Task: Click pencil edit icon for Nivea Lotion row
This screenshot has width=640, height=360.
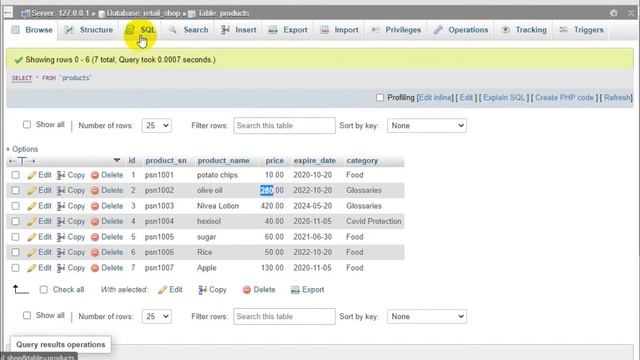Action: point(32,206)
